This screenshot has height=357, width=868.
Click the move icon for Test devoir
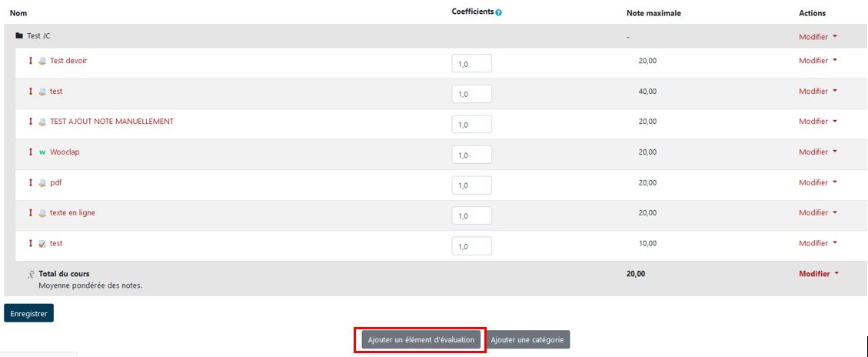point(31,61)
